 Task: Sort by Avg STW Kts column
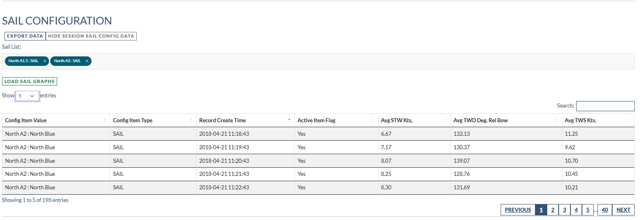pyautogui.click(x=413, y=120)
